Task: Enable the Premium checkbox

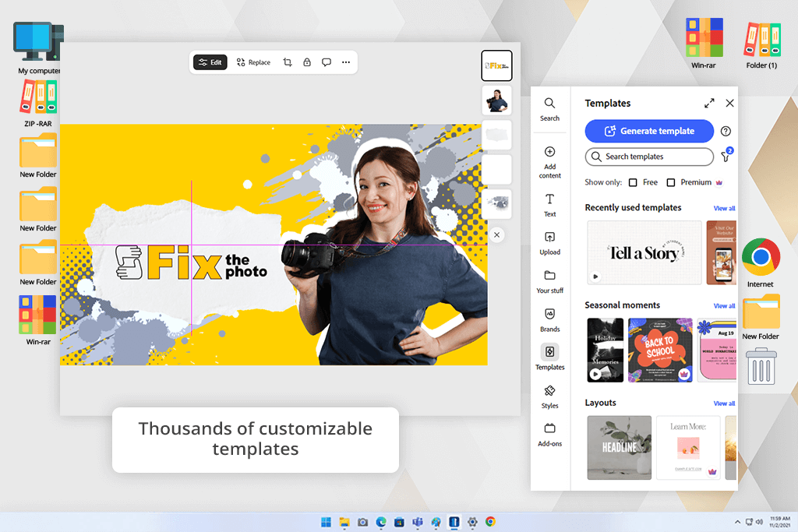Action: tap(671, 182)
